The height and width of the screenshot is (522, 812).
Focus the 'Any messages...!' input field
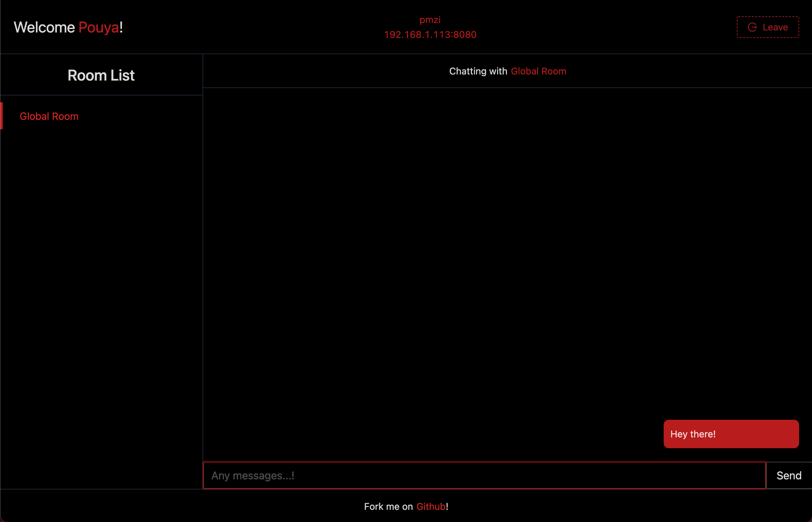(484, 475)
